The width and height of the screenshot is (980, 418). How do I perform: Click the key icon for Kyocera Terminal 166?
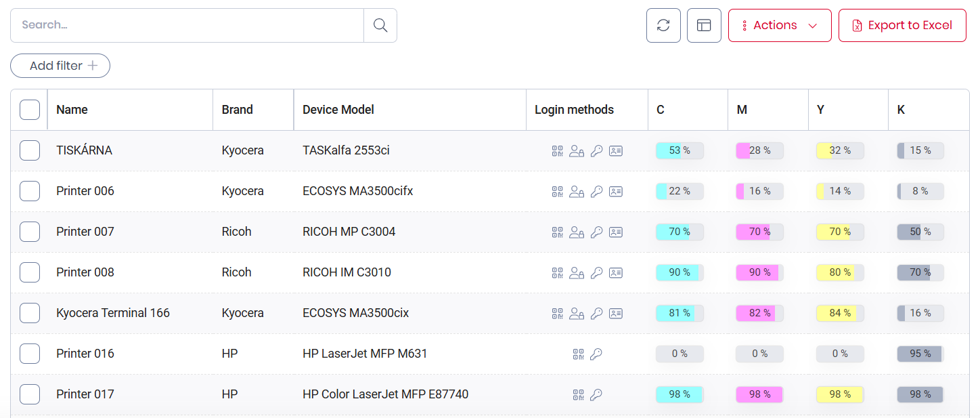[596, 313]
